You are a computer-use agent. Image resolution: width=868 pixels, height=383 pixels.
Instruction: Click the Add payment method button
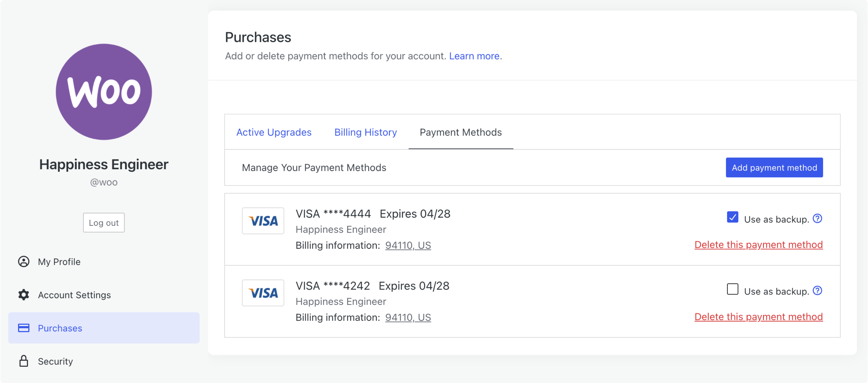(774, 168)
